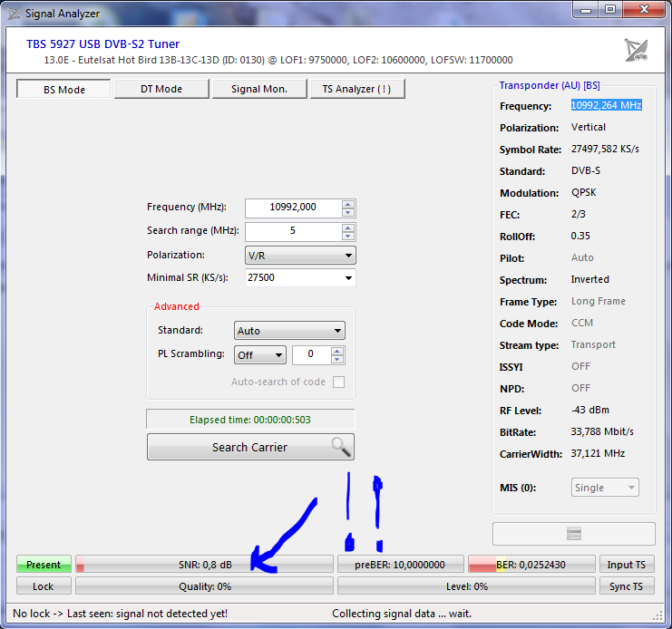Click the satellite dish icon in header
This screenshot has width=672, height=629.
point(636,50)
